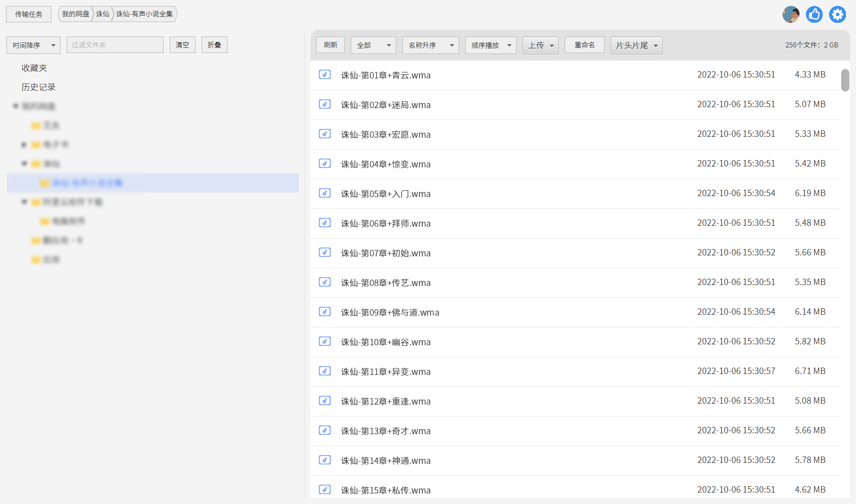Open the 名称升序 sort dropdown

pos(430,45)
